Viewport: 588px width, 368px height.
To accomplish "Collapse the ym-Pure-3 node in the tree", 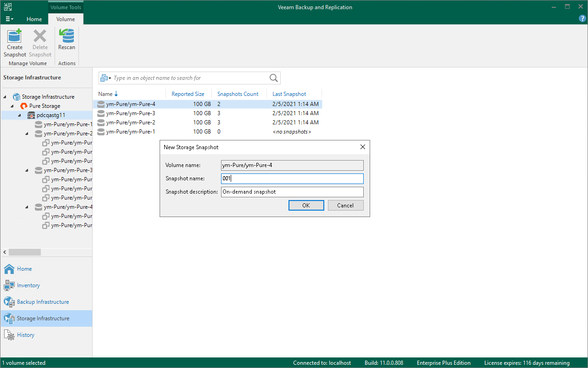I will coord(27,170).
